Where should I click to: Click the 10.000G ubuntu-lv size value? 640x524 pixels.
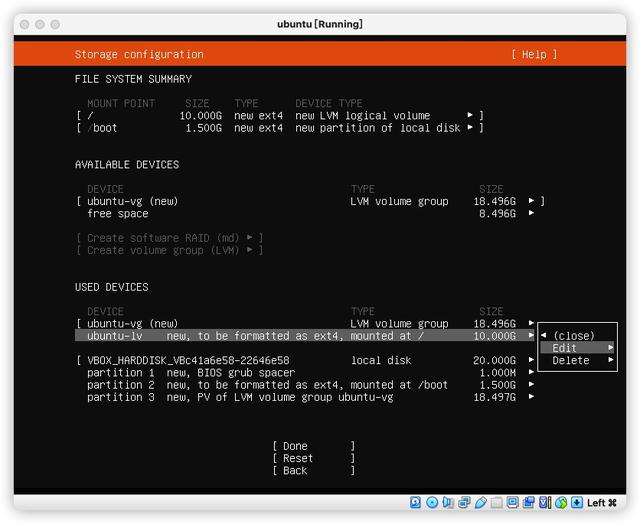494,336
